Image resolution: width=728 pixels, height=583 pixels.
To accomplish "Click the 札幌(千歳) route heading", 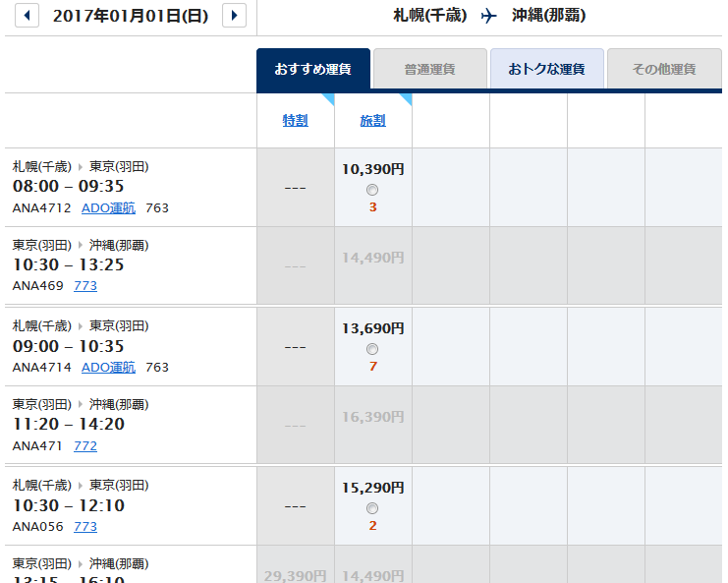I will 430,16.
